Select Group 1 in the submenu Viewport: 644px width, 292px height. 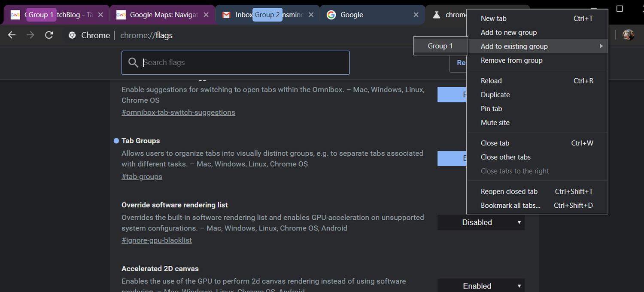tap(440, 46)
